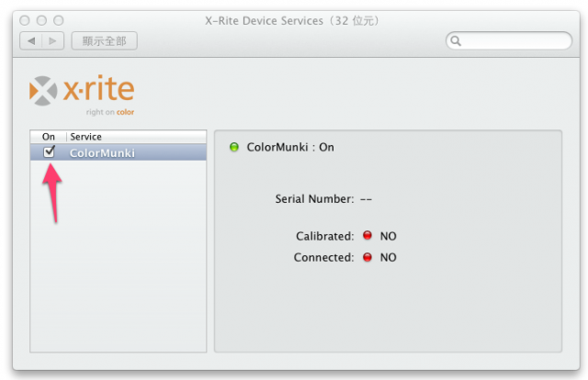Click the 顯示全部 show-all button

coord(104,41)
